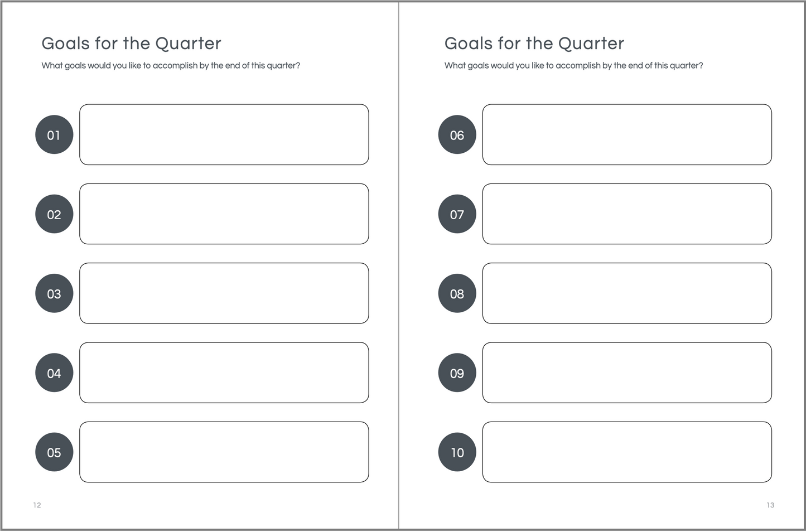Select the blank field next to 05
The image size is (806, 532).
(x=224, y=452)
